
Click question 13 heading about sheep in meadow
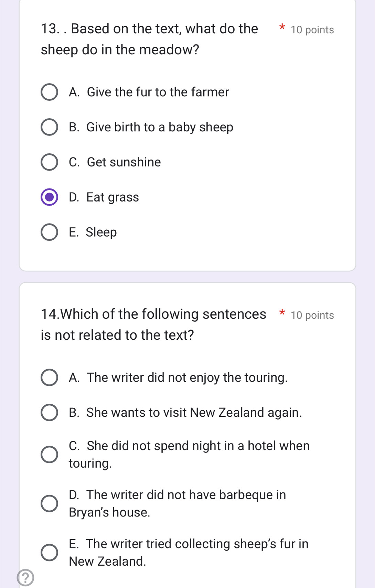[149, 39]
